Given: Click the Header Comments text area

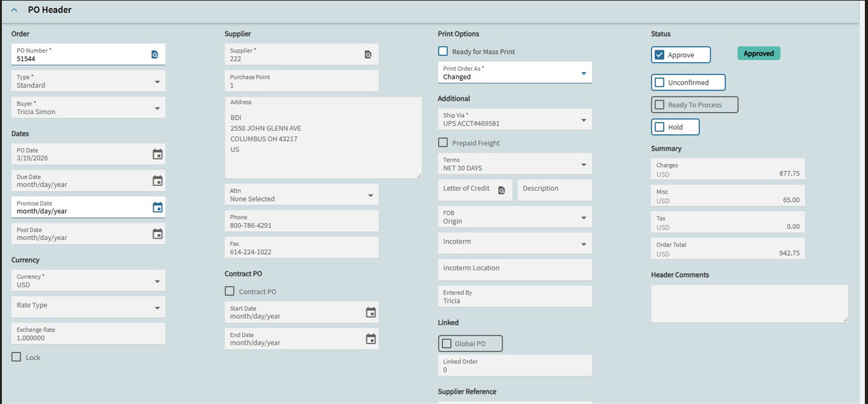Looking at the screenshot, I should pyautogui.click(x=749, y=303).
